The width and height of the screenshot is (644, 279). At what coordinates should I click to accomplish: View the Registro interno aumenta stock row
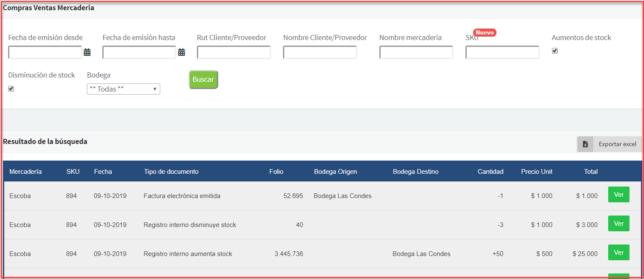[x=618, y=253]
